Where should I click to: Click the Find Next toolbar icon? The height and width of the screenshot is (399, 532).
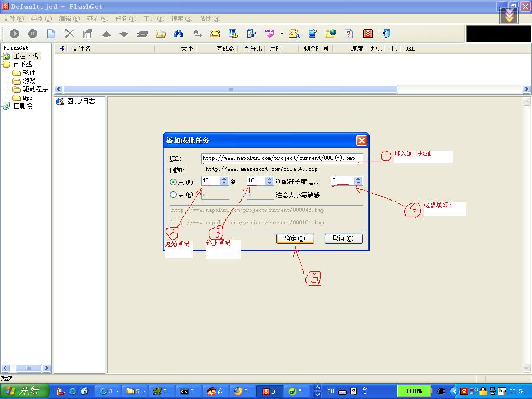click(x=197, y=33)
